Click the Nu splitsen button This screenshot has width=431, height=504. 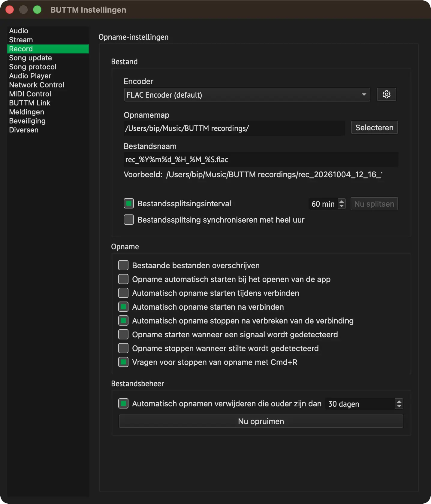coord(374,204)
